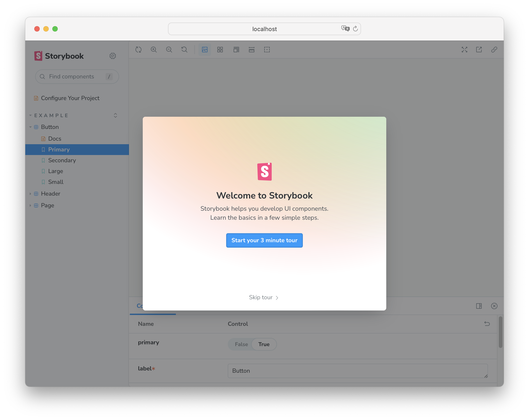Click the reset zoom icon
529x420 pixels.
[184, 50]
